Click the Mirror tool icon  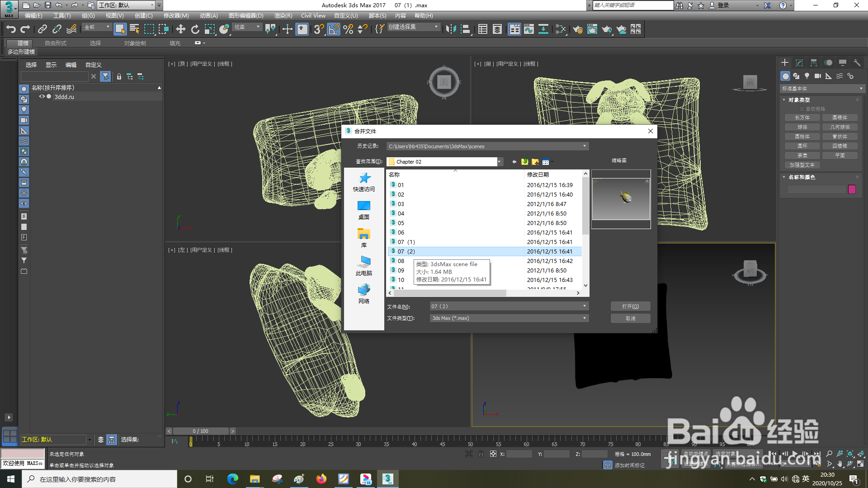(451, 29)
